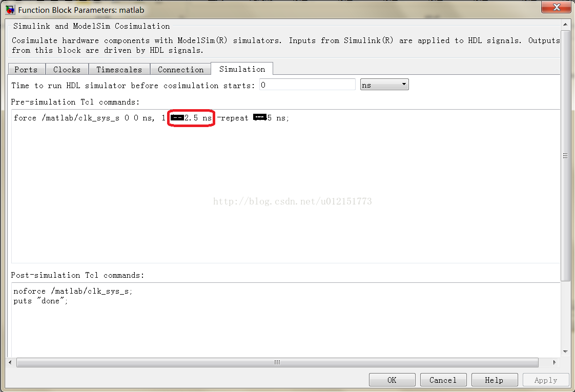
Task: Click the horizontal scrollbar left arrow
Action: click(10, 362)
